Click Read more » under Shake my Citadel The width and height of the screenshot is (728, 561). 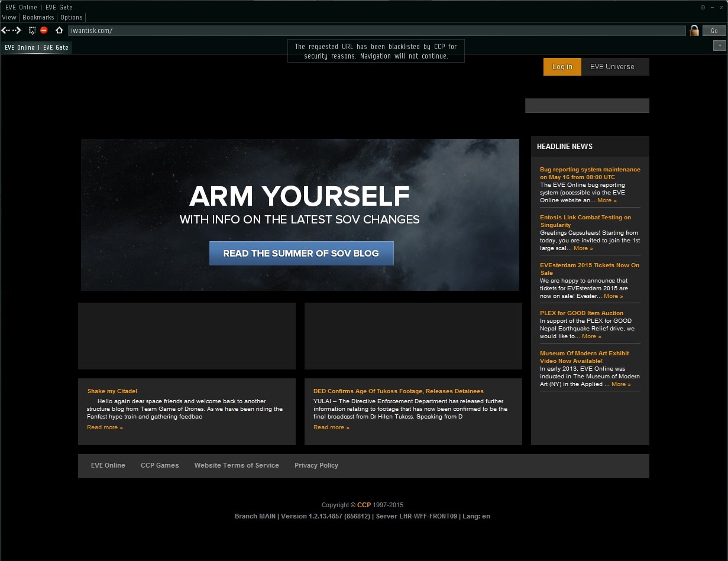coord(105,427)
